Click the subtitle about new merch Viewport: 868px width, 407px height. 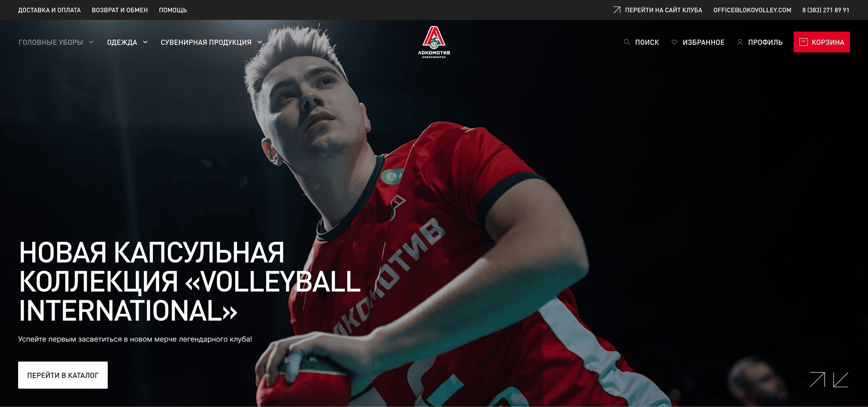[x=135, y=339]
